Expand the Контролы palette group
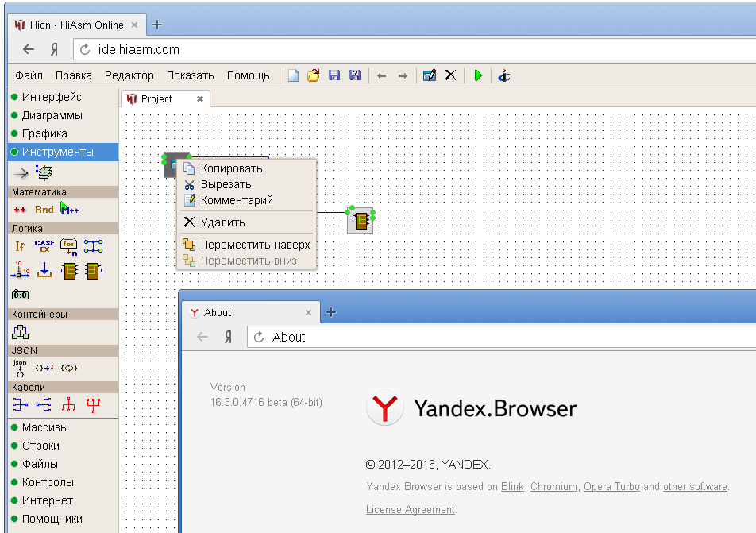This screenshot has width=756, height=533. (x=64, y=482)
